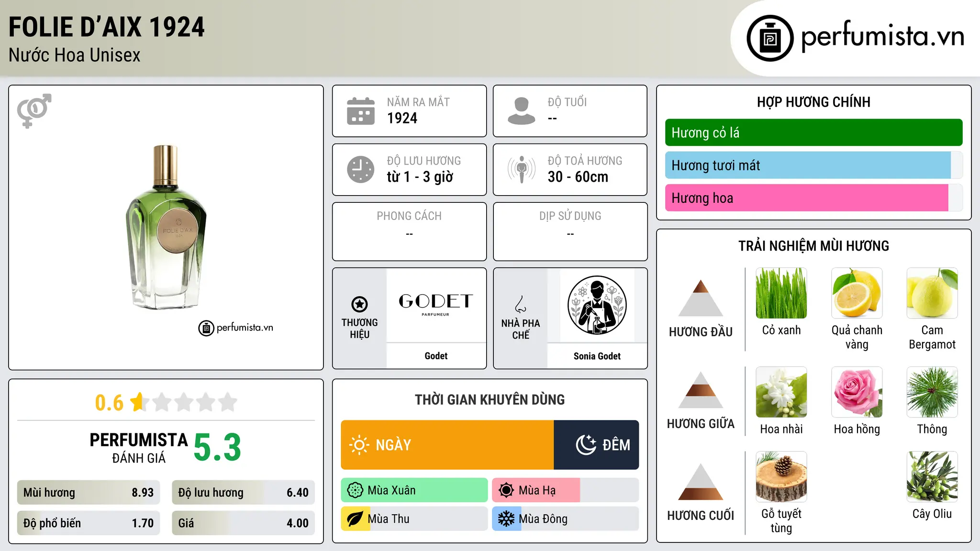980x551 pixels.
Task: Open the Cỏ xanh note image
Action: click(781, 293)
